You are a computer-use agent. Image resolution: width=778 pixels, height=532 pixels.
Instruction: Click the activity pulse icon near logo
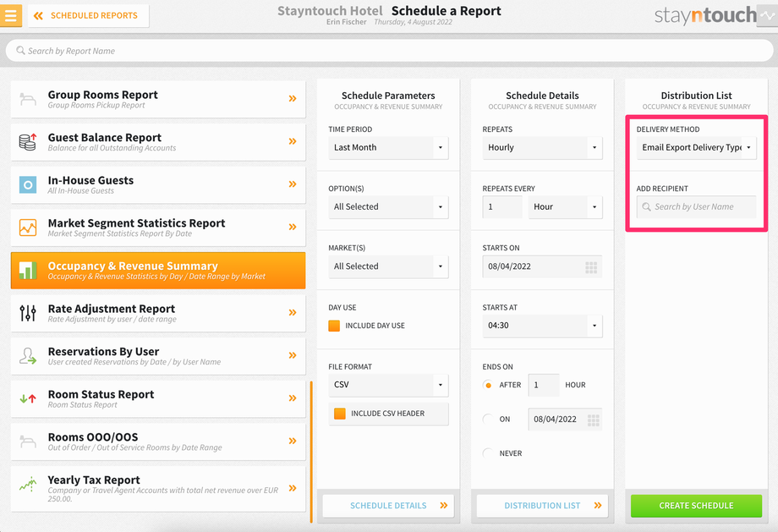point(767,15)
